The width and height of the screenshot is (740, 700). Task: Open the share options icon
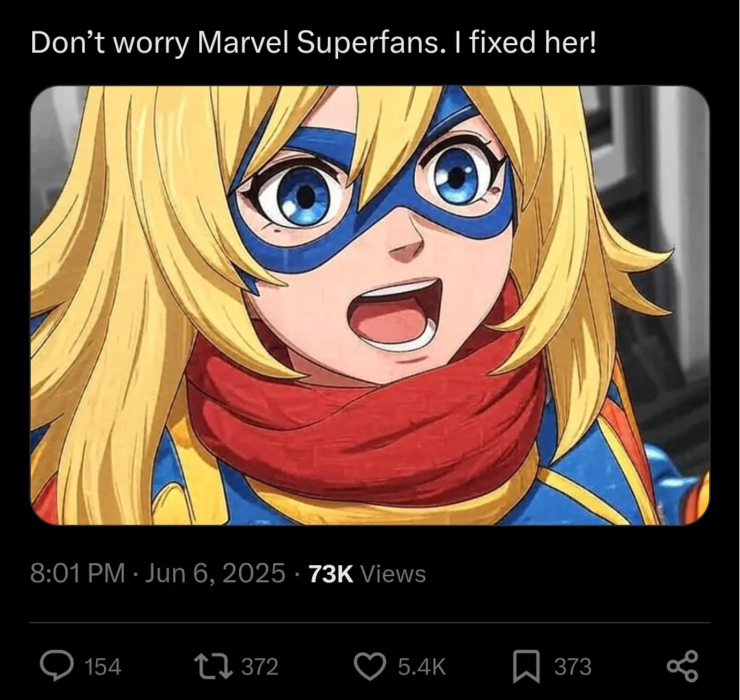(682, 666)
